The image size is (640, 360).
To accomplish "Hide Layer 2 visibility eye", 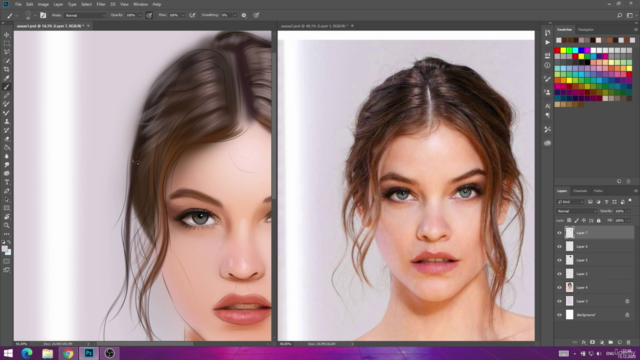I will pos(560,274).
